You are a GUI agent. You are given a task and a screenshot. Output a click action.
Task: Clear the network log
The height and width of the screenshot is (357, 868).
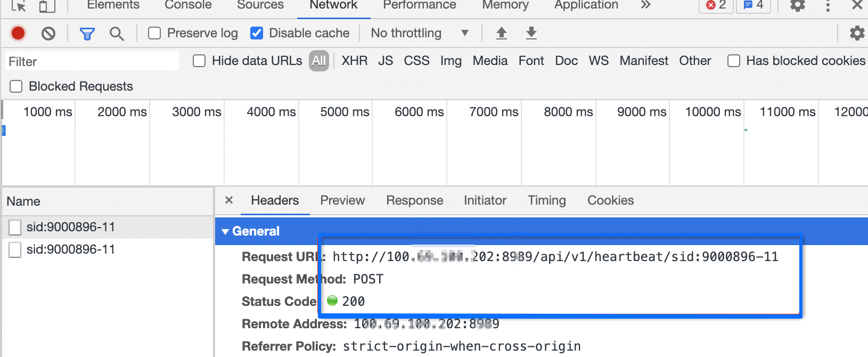pyautogui.click(x=48, y=34)
